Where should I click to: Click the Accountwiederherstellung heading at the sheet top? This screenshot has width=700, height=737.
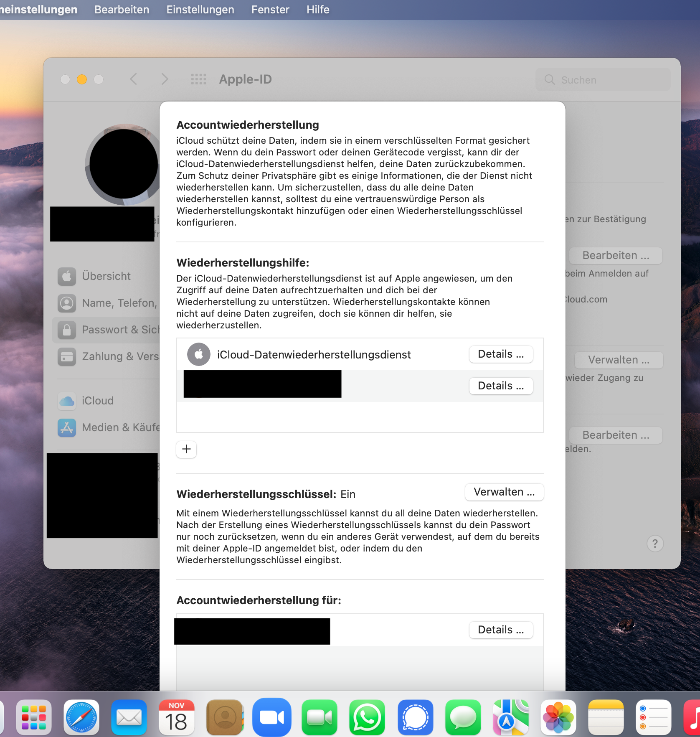pyautogui.click(x=248, y=125)
